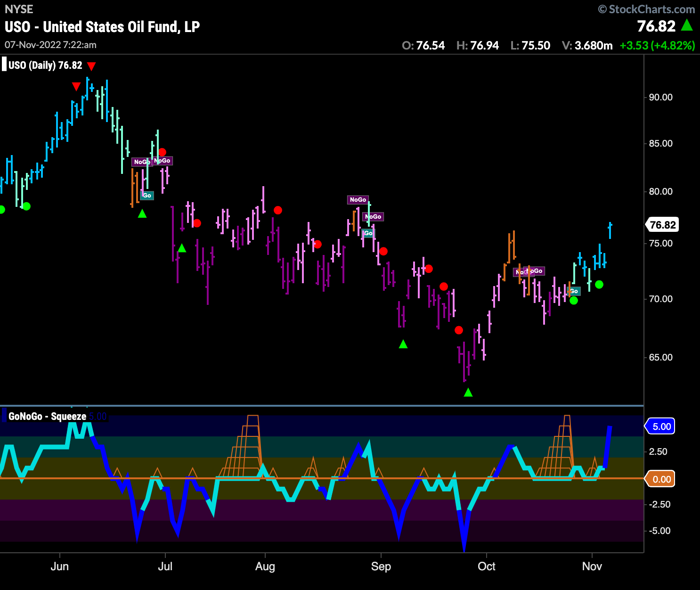Screen dimensions: 700x590
Task: Click the blue 5.00 squeeze value tag
Action: click(660, 426)
